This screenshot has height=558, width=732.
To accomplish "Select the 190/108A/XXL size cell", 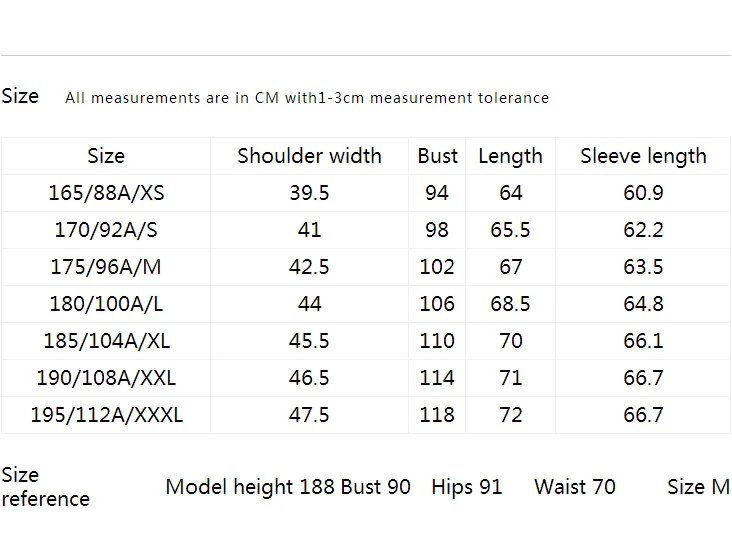I will (106, 378).
